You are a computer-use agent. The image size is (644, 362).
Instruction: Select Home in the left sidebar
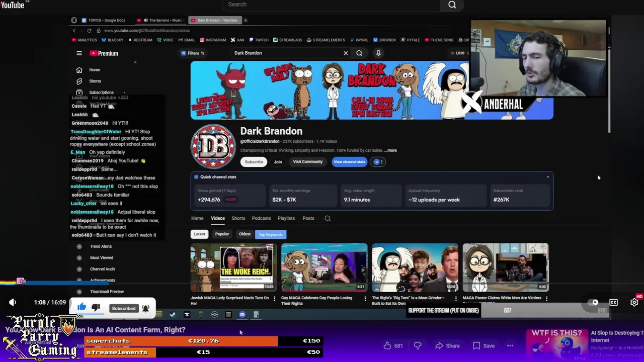tap(95, 70)
